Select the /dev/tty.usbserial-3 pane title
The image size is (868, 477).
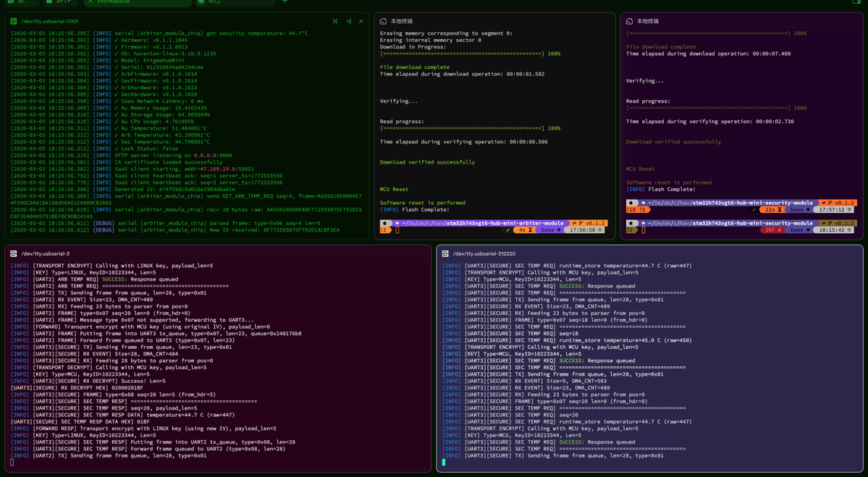point(46,253)
